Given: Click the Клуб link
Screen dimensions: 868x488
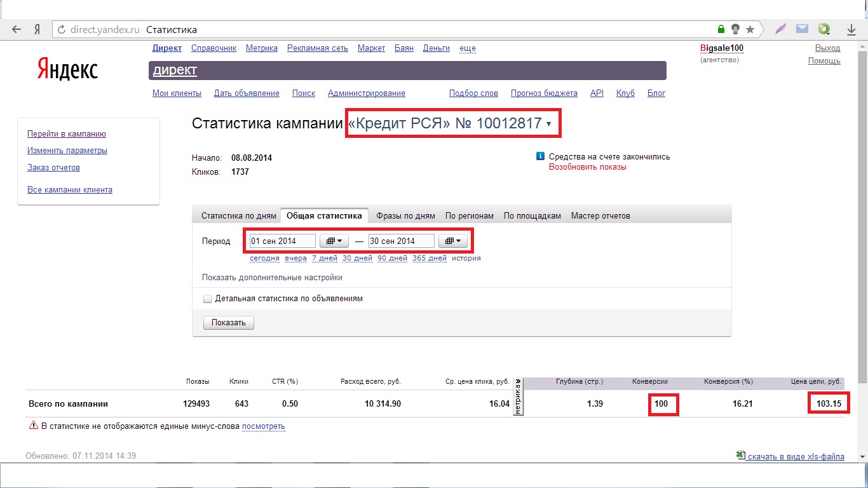Looking at the screenshot, I should coord(625,93).
